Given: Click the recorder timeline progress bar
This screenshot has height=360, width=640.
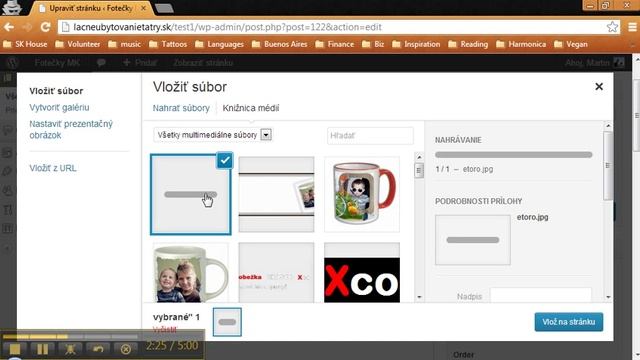Looking at the screenshot, I should tap(70, 337).
